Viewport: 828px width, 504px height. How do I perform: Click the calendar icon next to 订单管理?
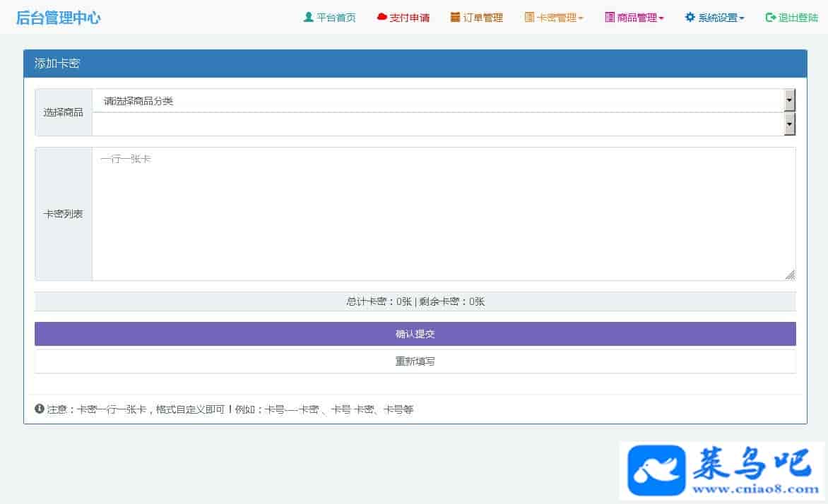(455, 18)
